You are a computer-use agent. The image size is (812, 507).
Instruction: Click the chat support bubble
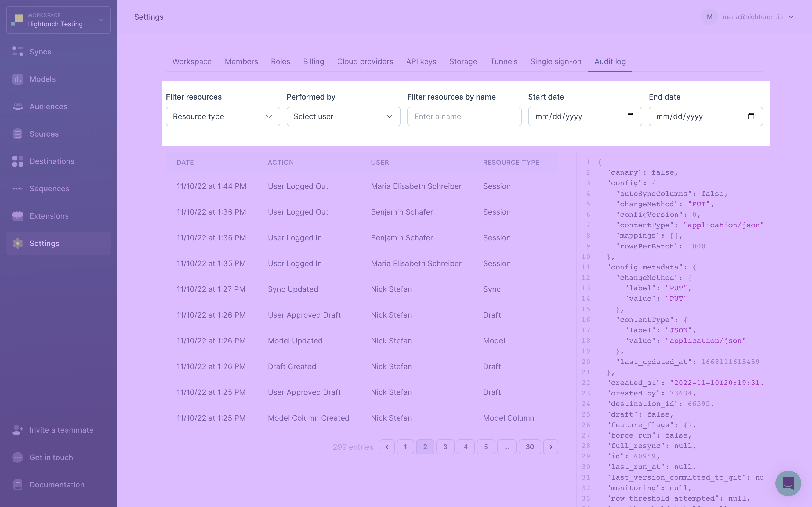coord(788,483)
